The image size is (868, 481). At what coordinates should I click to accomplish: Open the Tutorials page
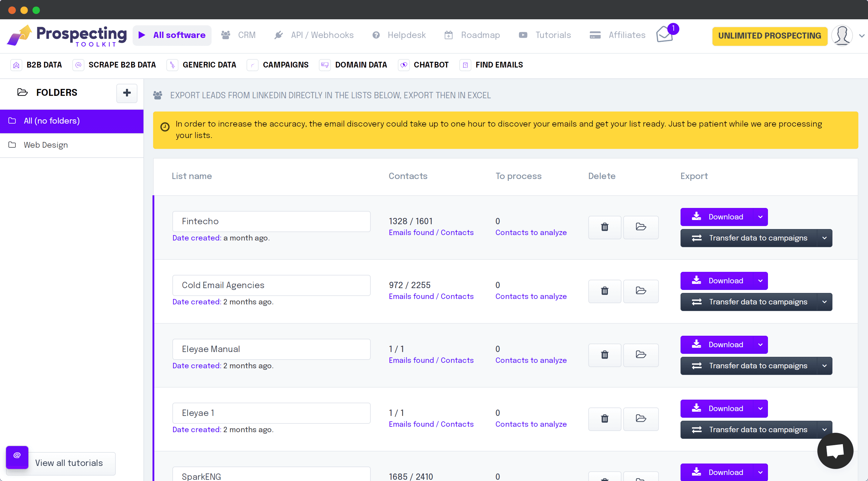(545, 35)
